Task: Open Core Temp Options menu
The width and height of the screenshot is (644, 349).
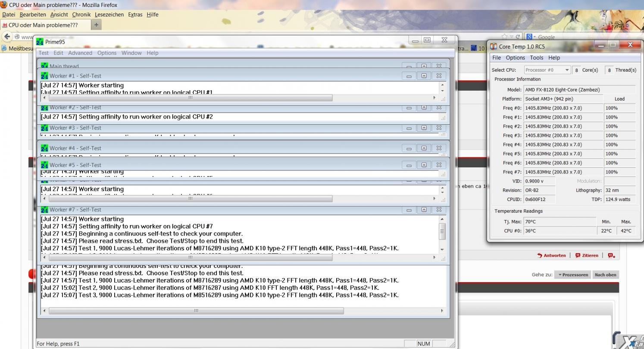Action: coord(516,57)
